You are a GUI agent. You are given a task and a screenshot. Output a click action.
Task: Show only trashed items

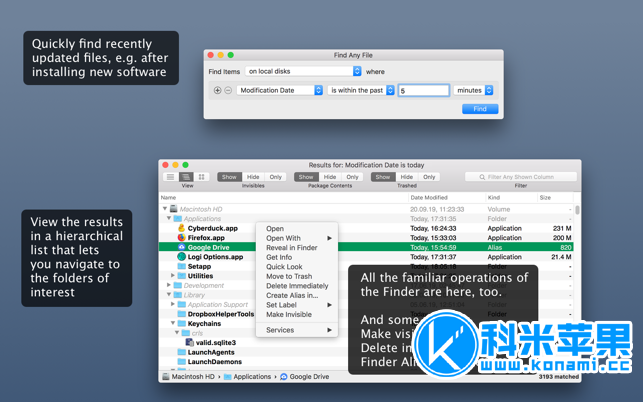point(429,177)
